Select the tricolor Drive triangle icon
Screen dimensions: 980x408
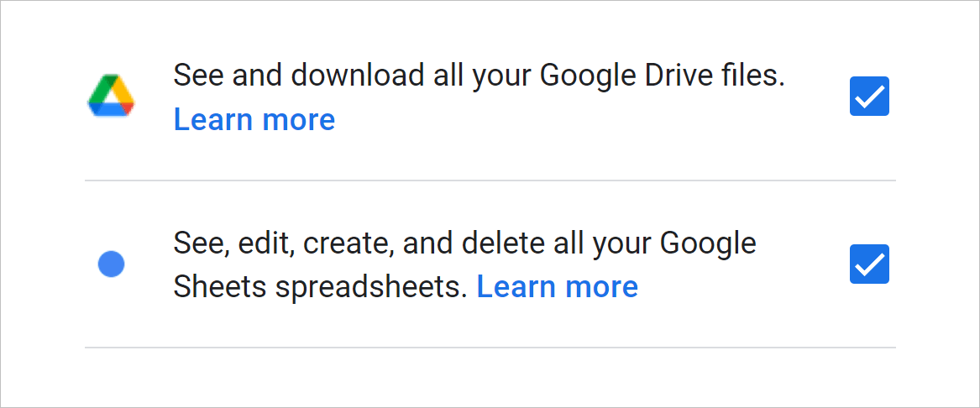point(111,97)
